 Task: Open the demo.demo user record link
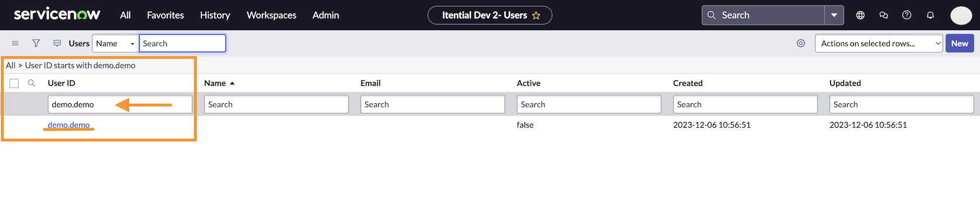tap(69, 125)
